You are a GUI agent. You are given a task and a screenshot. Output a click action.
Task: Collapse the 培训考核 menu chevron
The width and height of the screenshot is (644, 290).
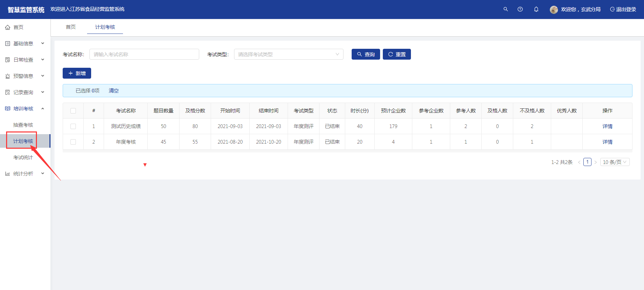[43, 109]
